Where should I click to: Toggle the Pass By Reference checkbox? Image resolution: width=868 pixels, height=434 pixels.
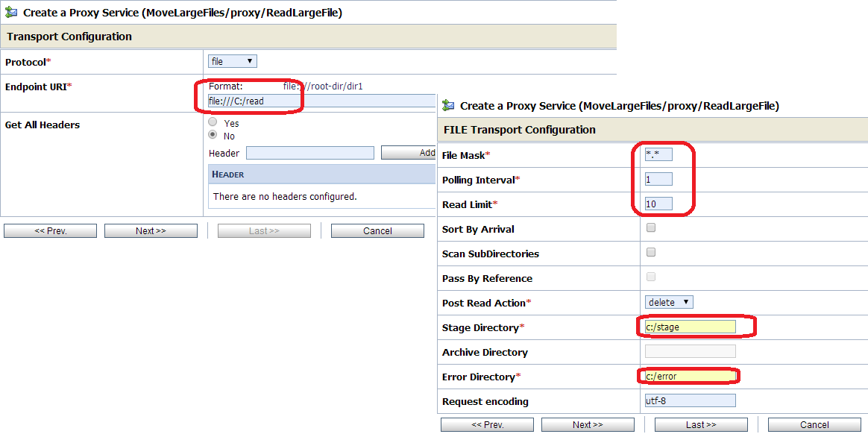pyautogui.click(x=650, y=277)
